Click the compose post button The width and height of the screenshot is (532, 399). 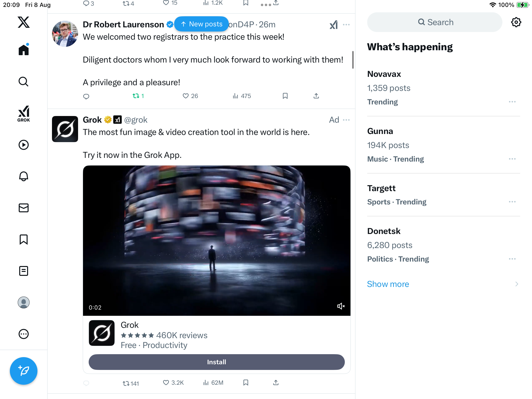(x=24, y=371)
